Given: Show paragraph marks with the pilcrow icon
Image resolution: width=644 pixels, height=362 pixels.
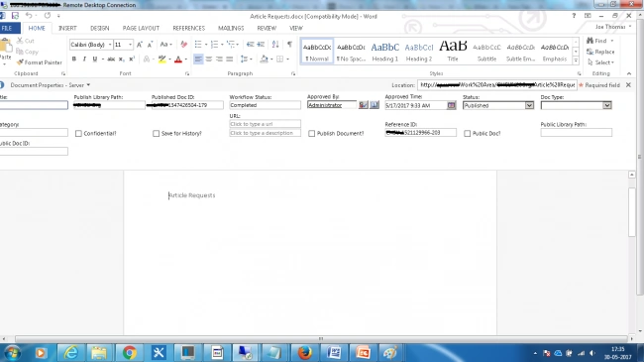Looking at the screenshot, I should tap(289, 44).
